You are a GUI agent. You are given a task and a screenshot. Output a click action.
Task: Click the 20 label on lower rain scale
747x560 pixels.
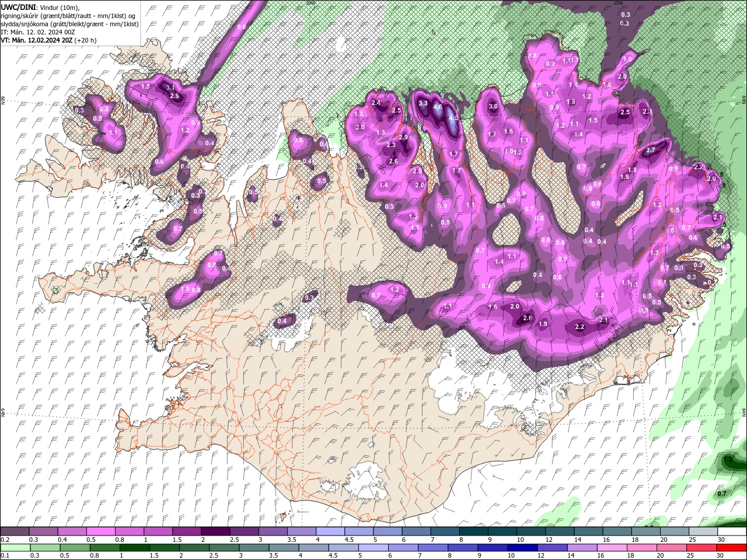coord(661,556)
